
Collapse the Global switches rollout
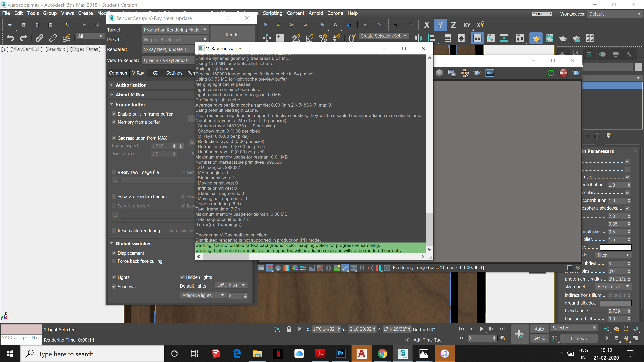tap(133, 243)
